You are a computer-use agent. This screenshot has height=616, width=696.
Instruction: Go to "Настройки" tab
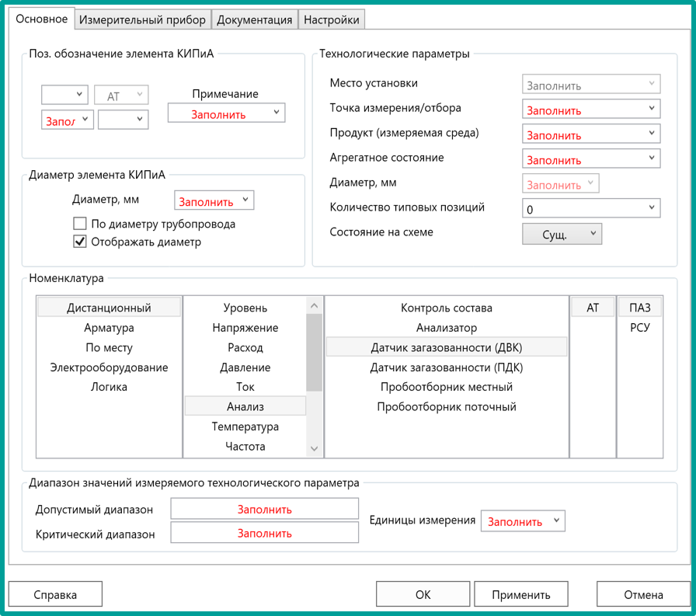(x=331, y=20)
